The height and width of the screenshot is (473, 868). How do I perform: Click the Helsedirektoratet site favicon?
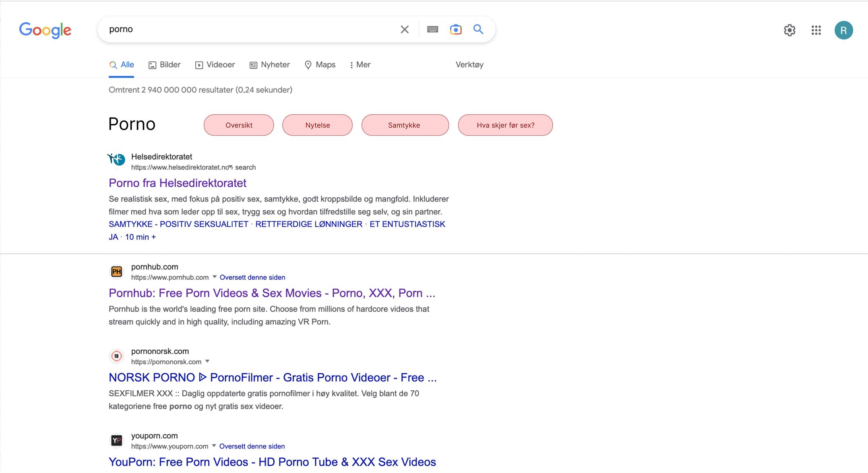pyautogui.click(x=117, y=160)
